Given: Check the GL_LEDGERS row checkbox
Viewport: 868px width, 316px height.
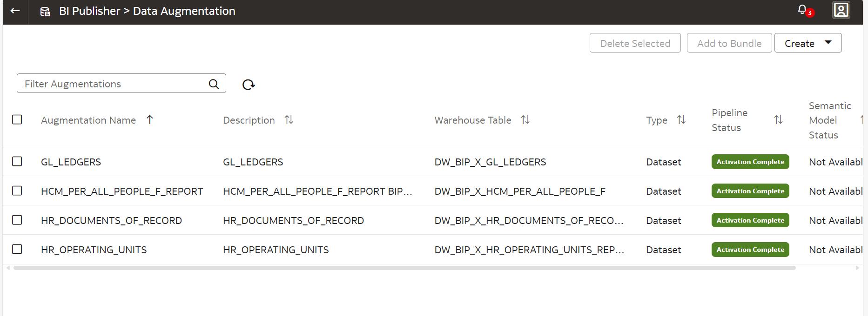Looking at the screenshot, I should click(17, 161).
